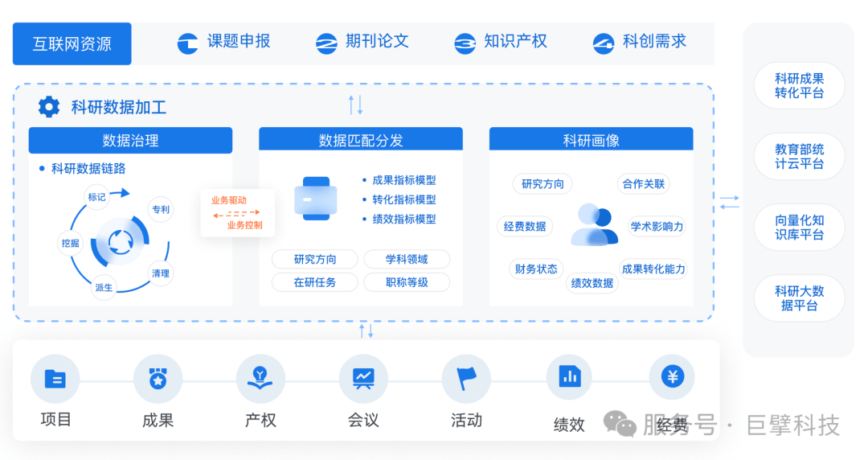Click the 产权 award icon
Image resolution: width=868 pixels, height=460 pixels.
260,379
